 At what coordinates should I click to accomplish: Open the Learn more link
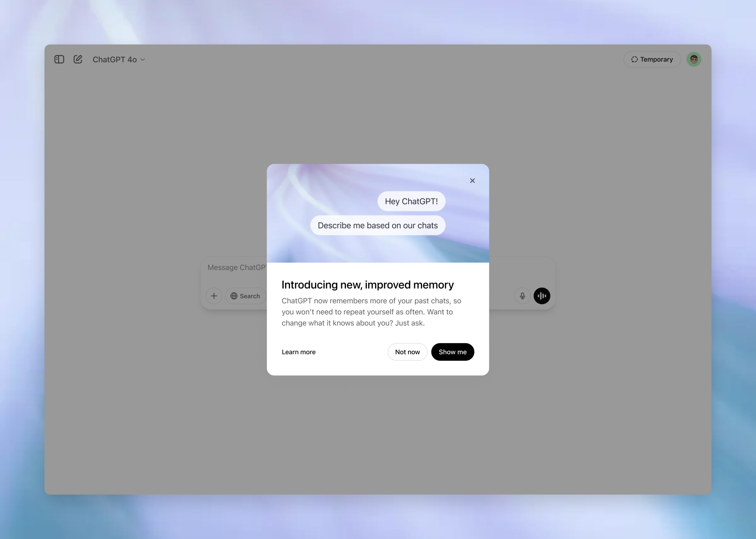point(299,352)
